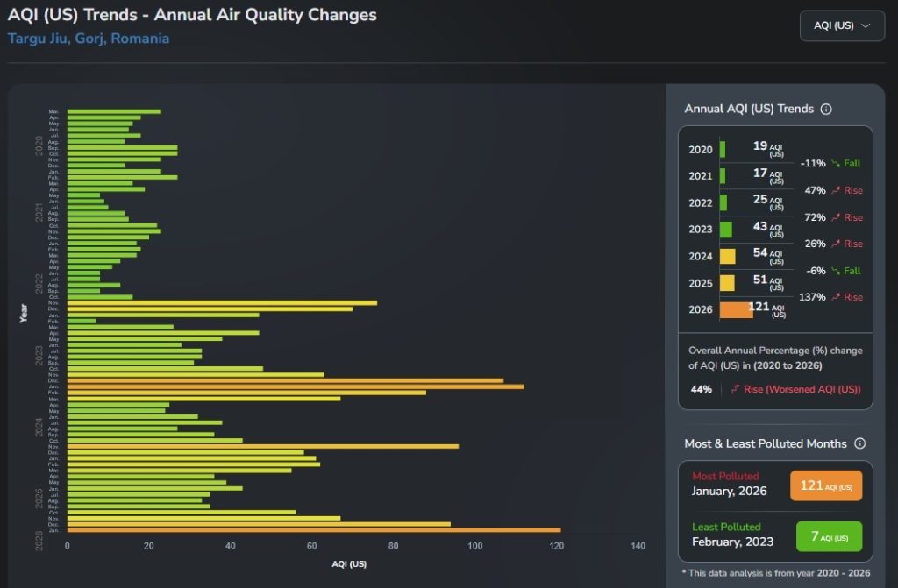Click info icon beside Annual AQI (US) Trends
This screenshot has width=898, height=588.
[x=826, y=110]
